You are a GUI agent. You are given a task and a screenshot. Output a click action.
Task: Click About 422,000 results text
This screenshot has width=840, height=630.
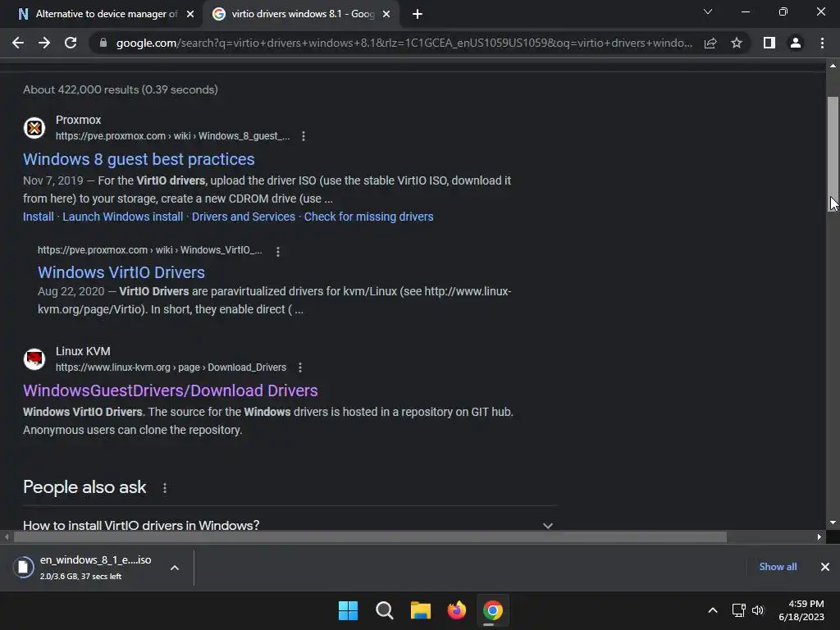(121, 89)
